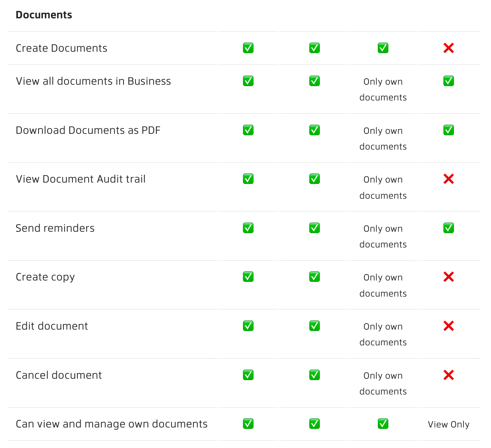Image resolution: width=491 pixels, height=448 pixels.
Task: Click "Only own documents" in Edit document row
Action: click(383, 334)
